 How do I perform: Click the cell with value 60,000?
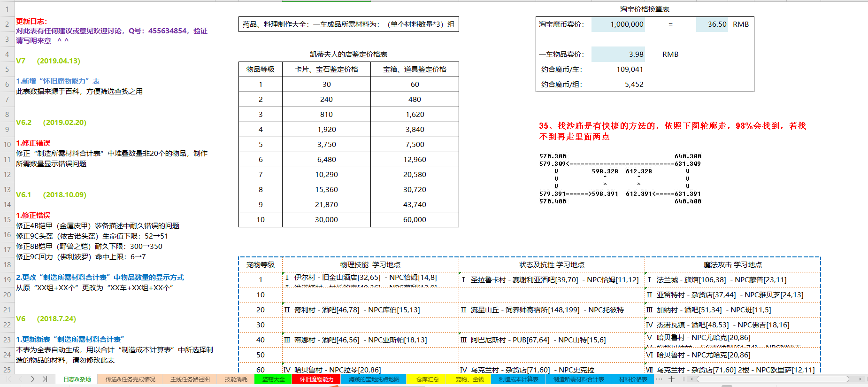click(x=415, y=220)
